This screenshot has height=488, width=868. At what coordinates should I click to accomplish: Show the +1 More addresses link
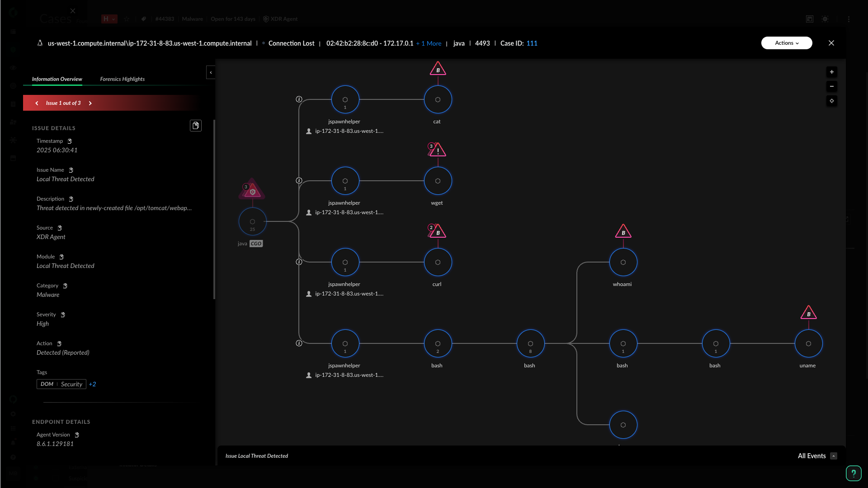(x=429, y=43)
